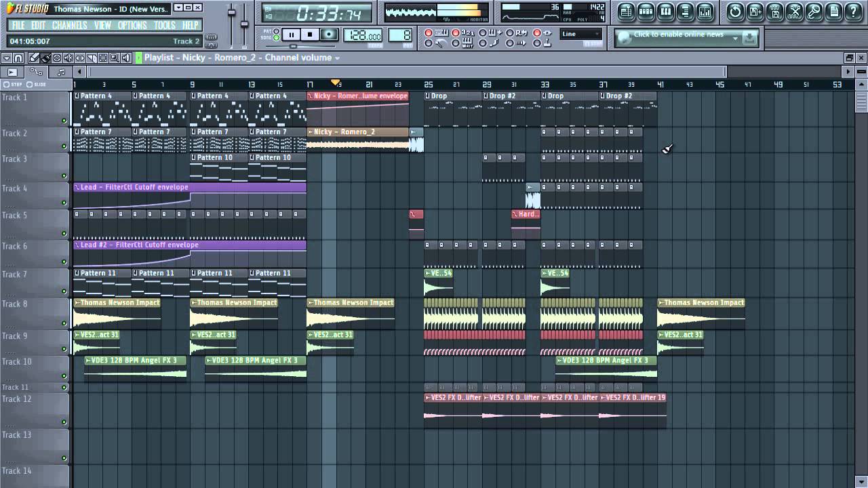This screenshot has width=868, height=488.
Task: Open the Line snap dropdown
Action: (x=581, y=34)
